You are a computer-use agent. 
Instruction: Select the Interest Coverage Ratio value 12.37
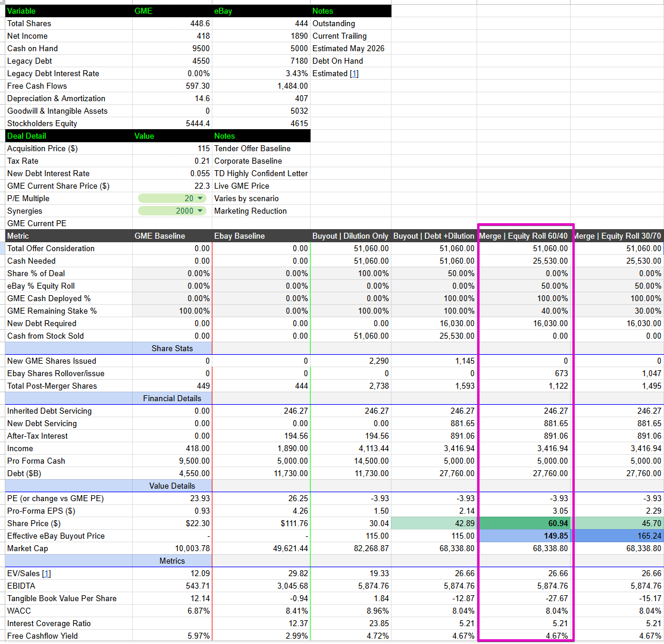pyautogui.click(x=261, y=623)
